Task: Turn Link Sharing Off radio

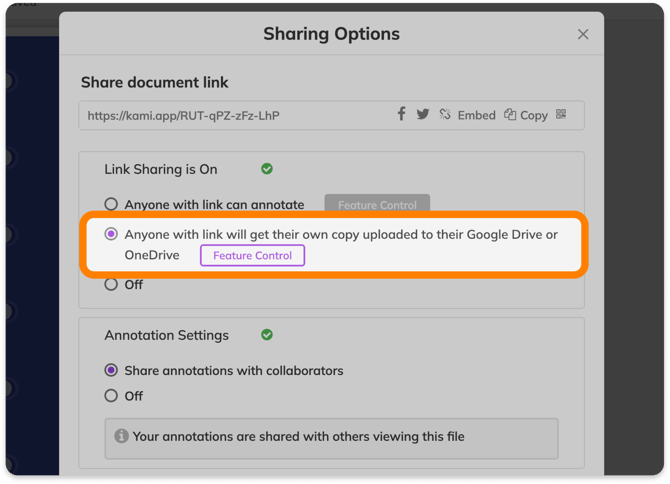Action: [x=111, y=284]
